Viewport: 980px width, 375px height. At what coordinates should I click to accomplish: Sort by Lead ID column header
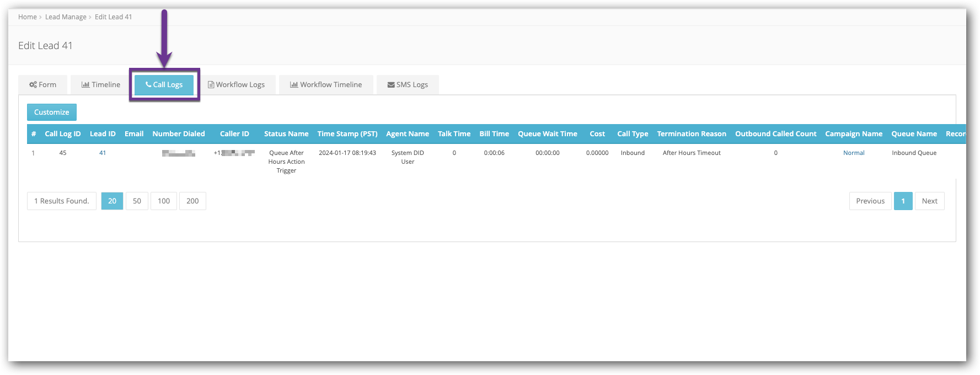[103, 134]
